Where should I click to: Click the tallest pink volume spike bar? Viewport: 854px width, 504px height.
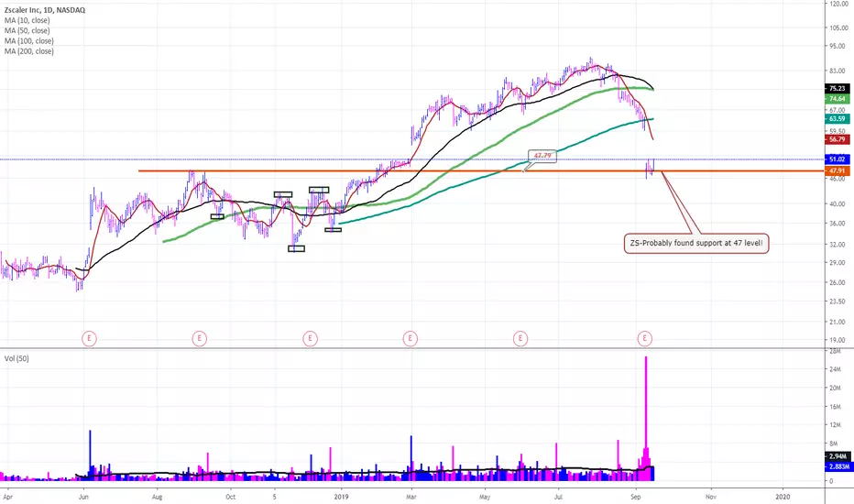646,419
